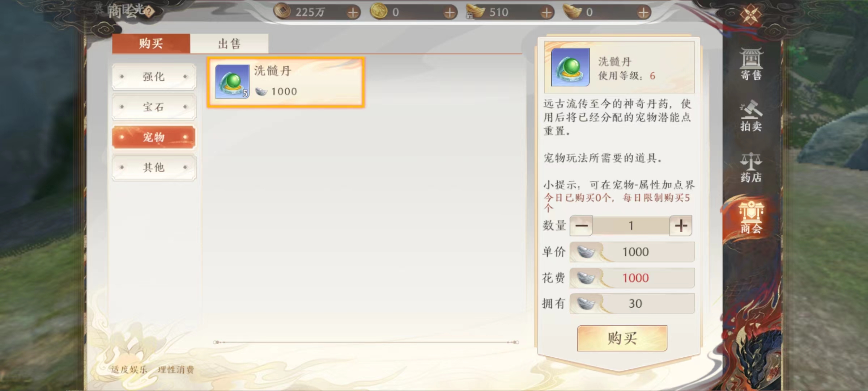Screen dimensions: 868x391
Task: Increase quantity with the plus button
Action: 681,226
